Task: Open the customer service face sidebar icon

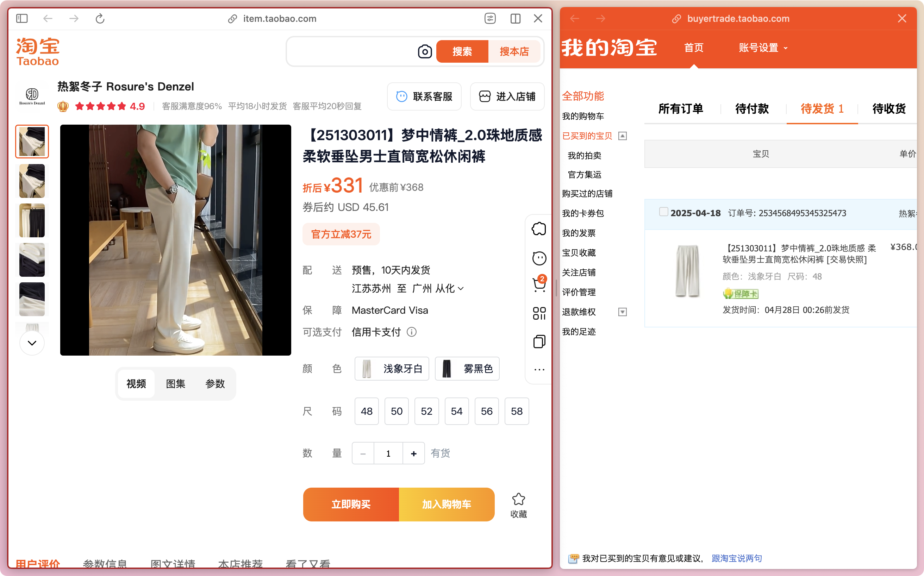Action: tap(539, 258)
